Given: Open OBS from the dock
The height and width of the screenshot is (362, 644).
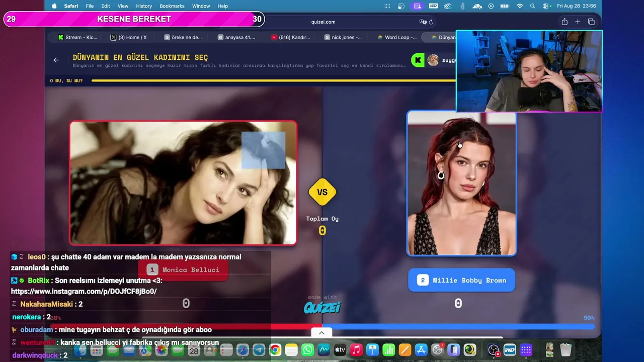Looking at the screenshot, I should 494,350.
